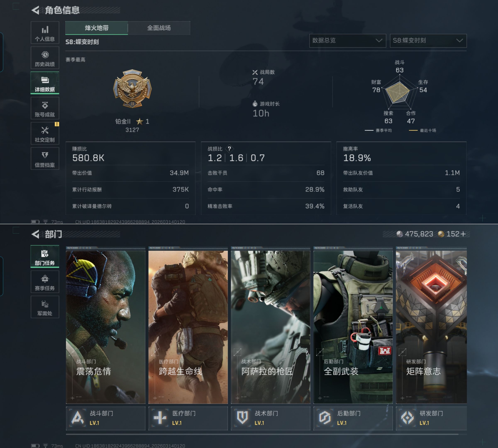The height and width of the screenshot is (448, 498).
Task: Click the horizontal scrollbar below department cards
Action: tap(262, 434)
